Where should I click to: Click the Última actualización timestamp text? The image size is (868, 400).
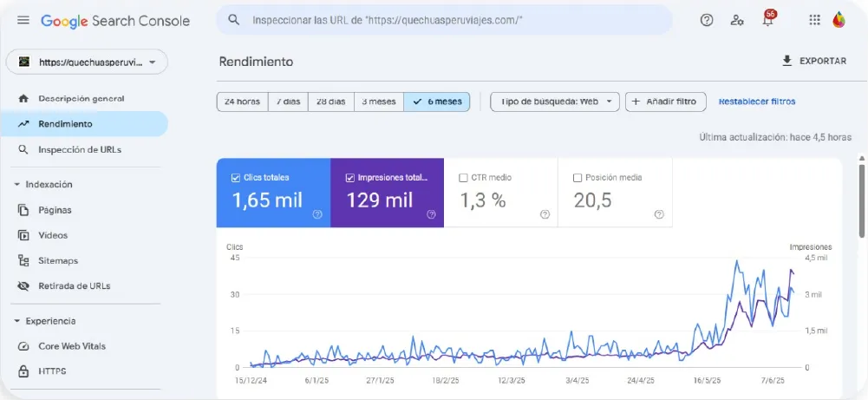pos(775,137)
